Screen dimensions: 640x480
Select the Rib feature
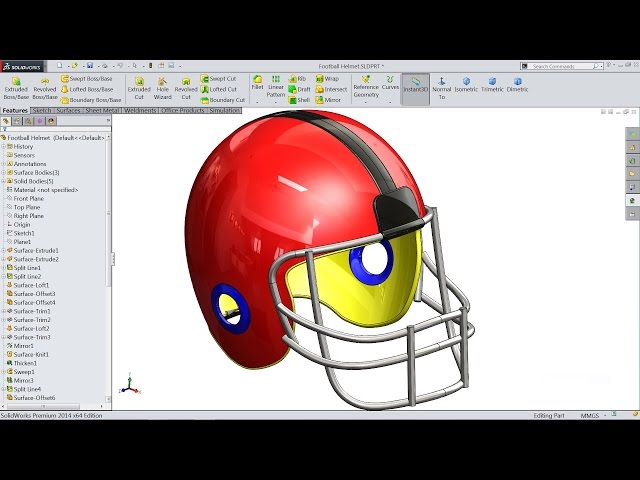(297, 78)
